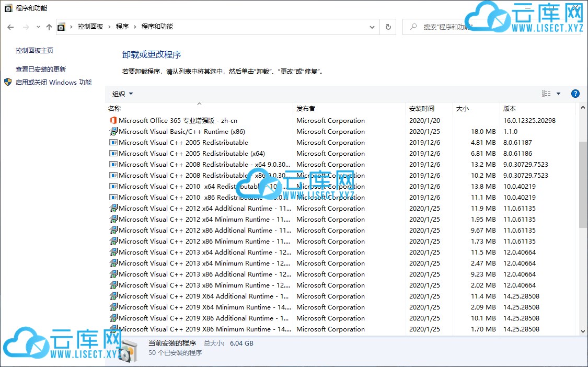Select Visual C++ 2019 X86 Minimum Runtime name
588x367 pixels.
(205, 329)
